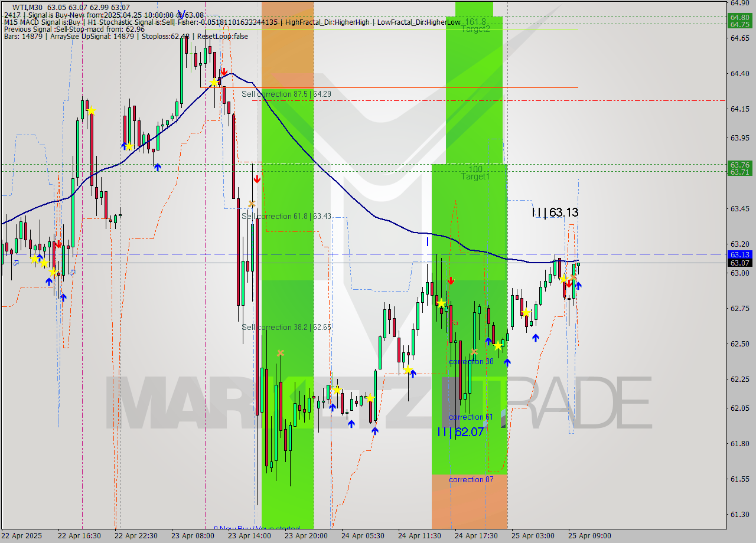The width and height of the screenshot is (756, 543).
Task: Click the blue up arrow buy signal near 25 Apr 09:00
Action: pos(577,286)
